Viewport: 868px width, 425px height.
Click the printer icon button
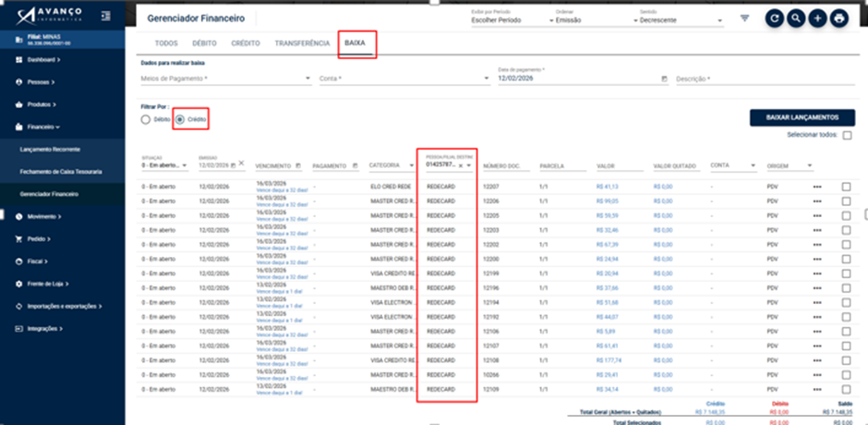coord(838,18)
